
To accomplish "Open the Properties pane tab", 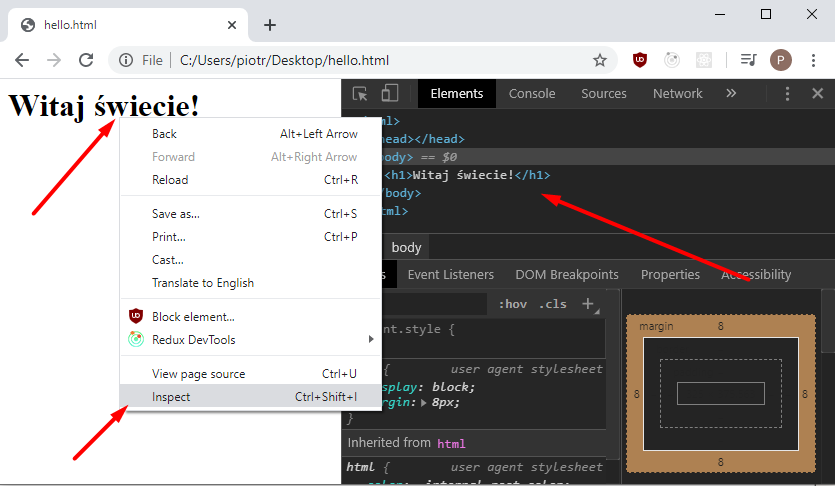I will (x=670, y=275).
